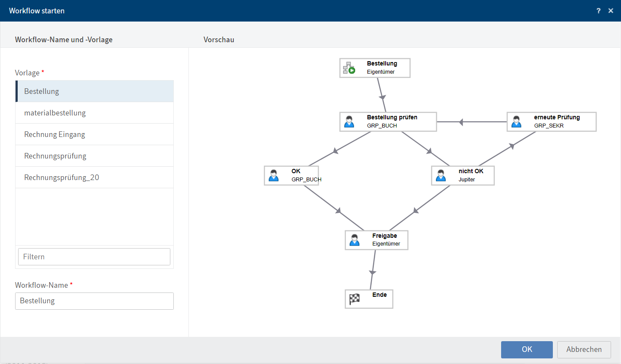Select the materialbestellung template
Viewport: 621px width, 364px height.
[x=94, y=113]
